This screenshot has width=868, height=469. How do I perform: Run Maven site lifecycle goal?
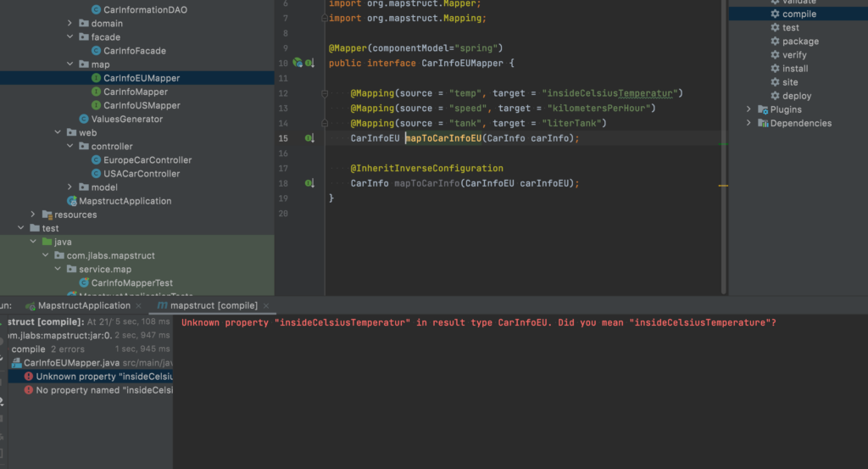tap(790, 82)
